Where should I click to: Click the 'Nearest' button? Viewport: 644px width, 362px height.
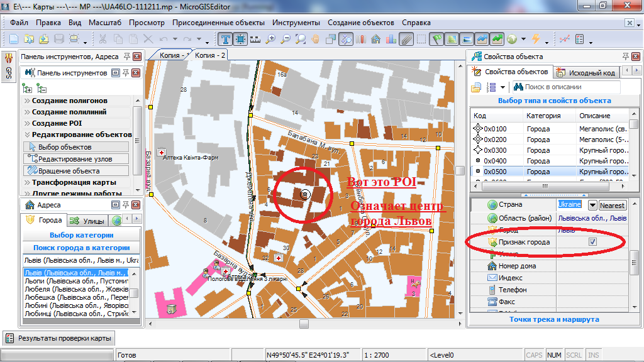[612, 205]
